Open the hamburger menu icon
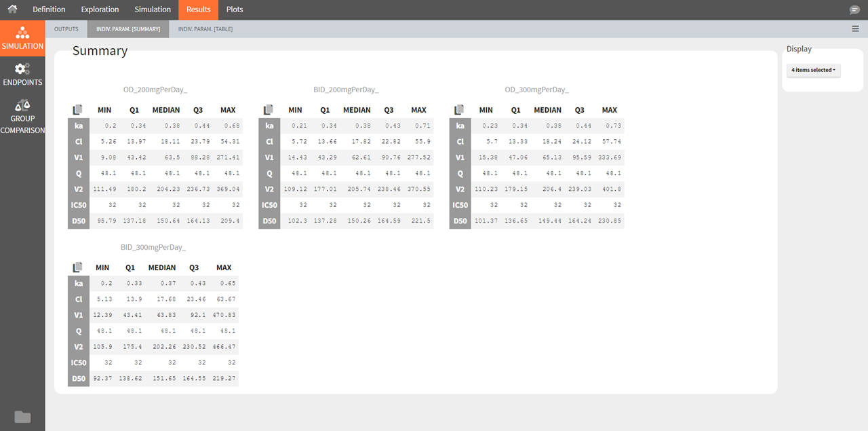Viewport: 868px width, 431px height. [x=855, y=29]
